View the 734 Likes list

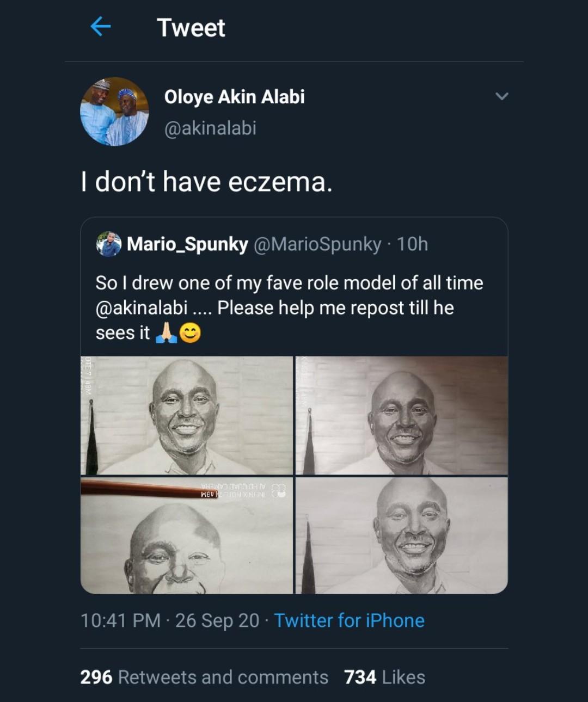pyautogui.click(x=384, y=678)
